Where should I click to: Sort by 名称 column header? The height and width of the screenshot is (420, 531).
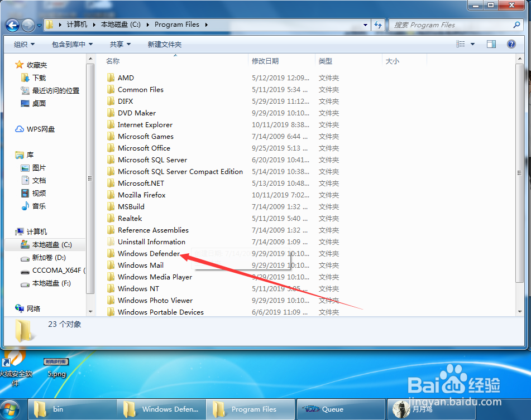pos(113,61)
